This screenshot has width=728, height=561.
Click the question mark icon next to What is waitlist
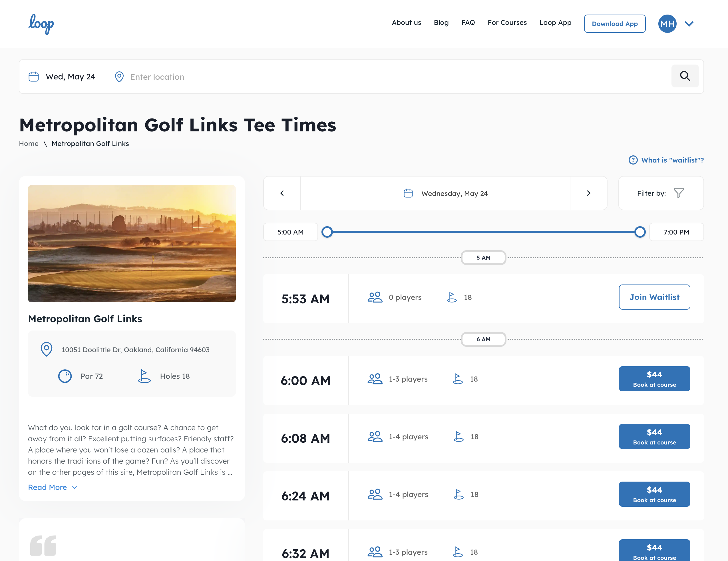point(633,160)
